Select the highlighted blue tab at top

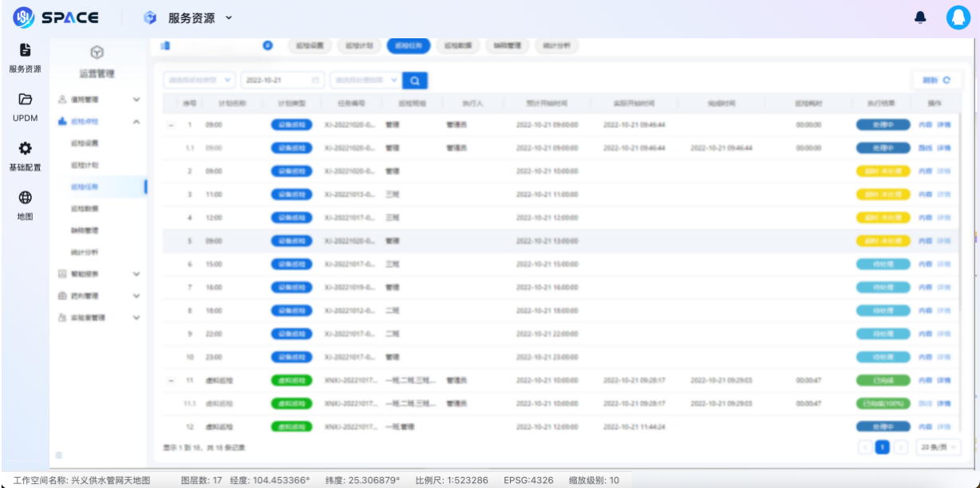[409, 46]
